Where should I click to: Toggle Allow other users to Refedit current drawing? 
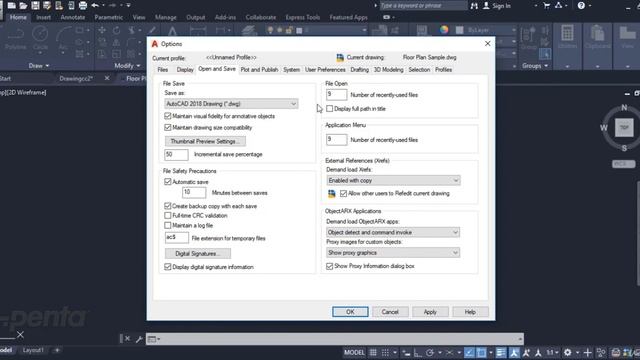coord(343,193)
